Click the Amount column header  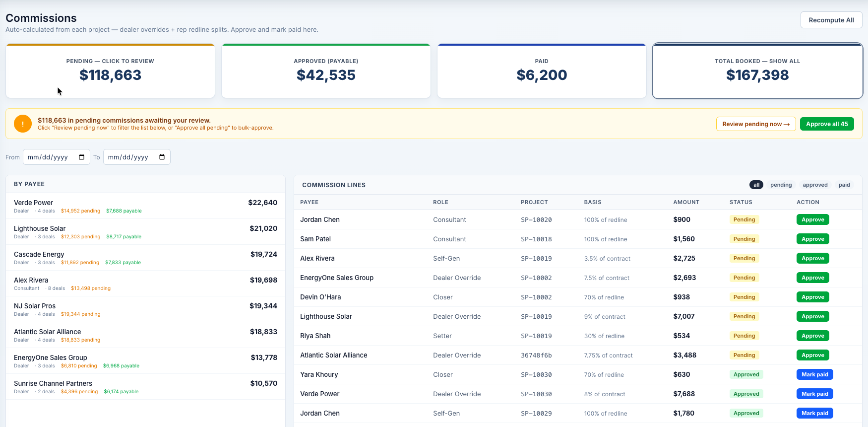686,202
